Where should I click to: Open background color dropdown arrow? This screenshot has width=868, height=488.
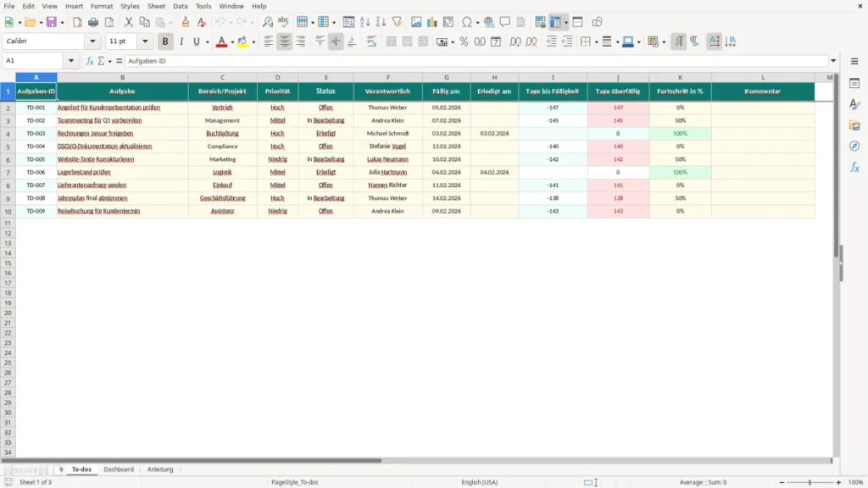tap(253, 42)
